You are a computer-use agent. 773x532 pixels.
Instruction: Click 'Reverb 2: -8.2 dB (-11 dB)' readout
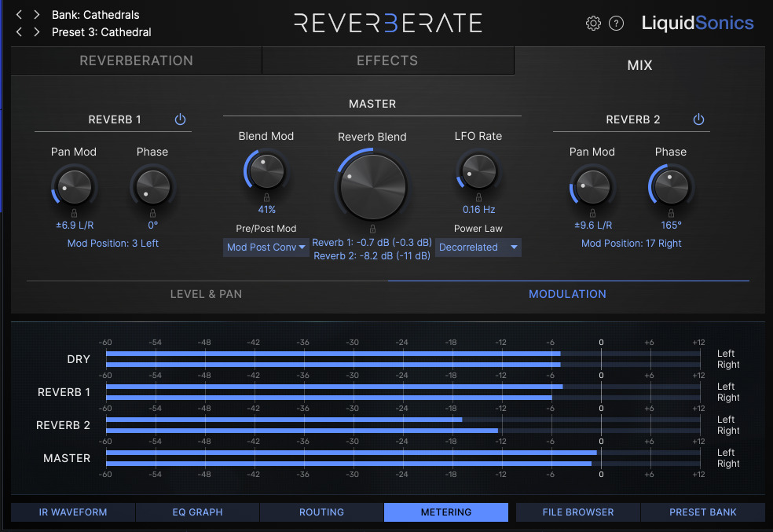[x=372, y=256]
